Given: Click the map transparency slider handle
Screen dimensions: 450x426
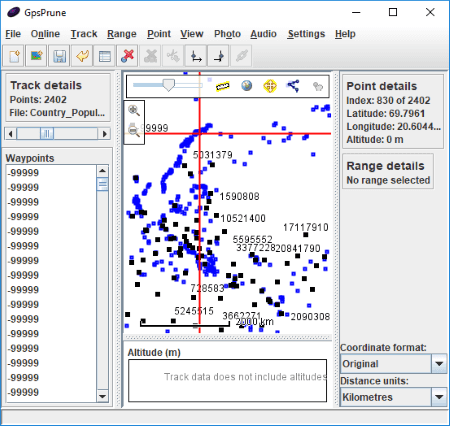Looking at the screenshot, I should tap(169, 85).
